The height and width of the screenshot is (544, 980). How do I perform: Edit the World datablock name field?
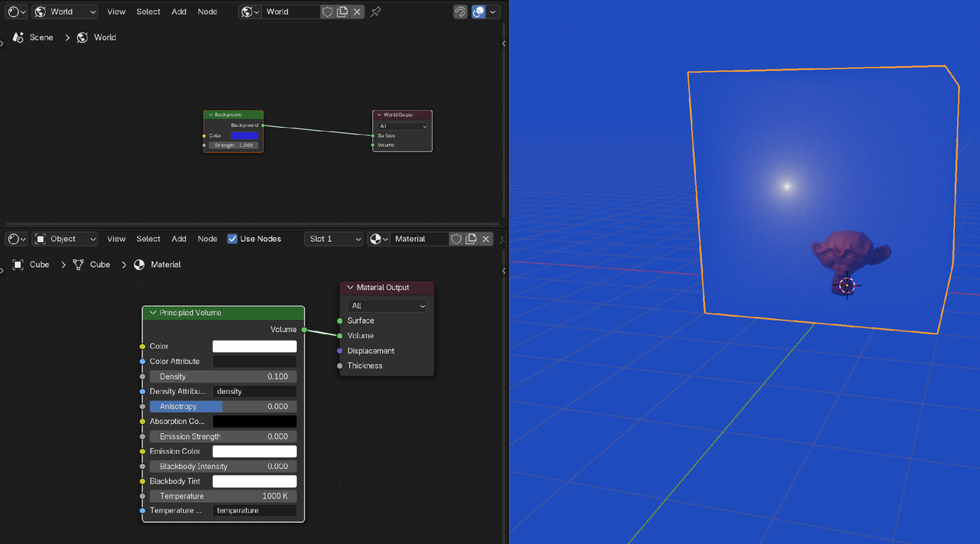coord(291,11)
